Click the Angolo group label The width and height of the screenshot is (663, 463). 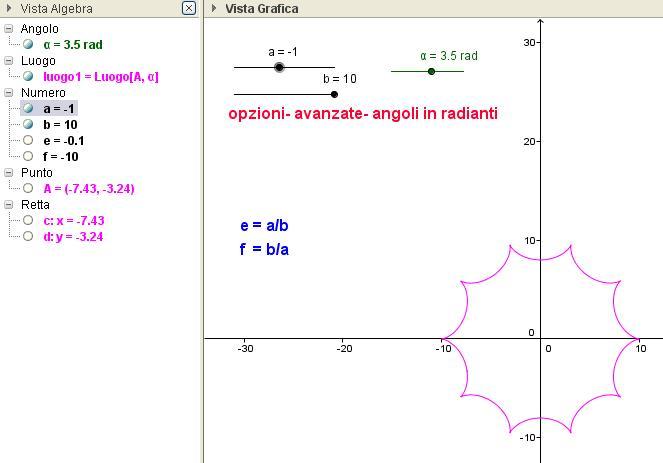click(x=40, y=29)
